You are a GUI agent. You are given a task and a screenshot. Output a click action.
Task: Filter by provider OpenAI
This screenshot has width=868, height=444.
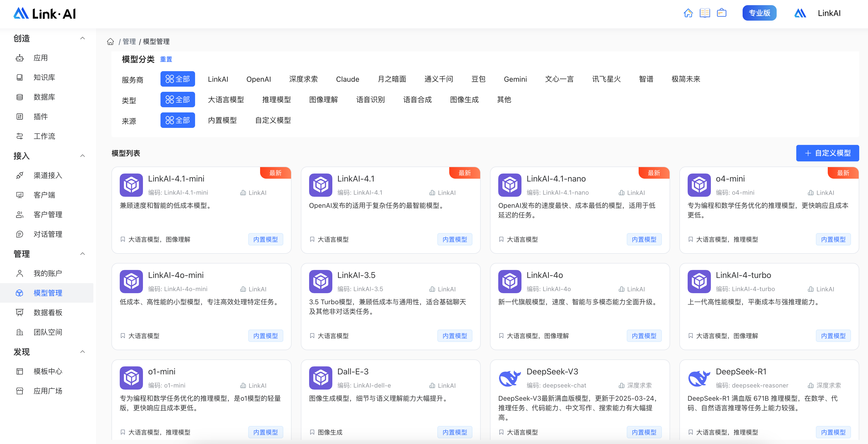[x=259, y=79]
